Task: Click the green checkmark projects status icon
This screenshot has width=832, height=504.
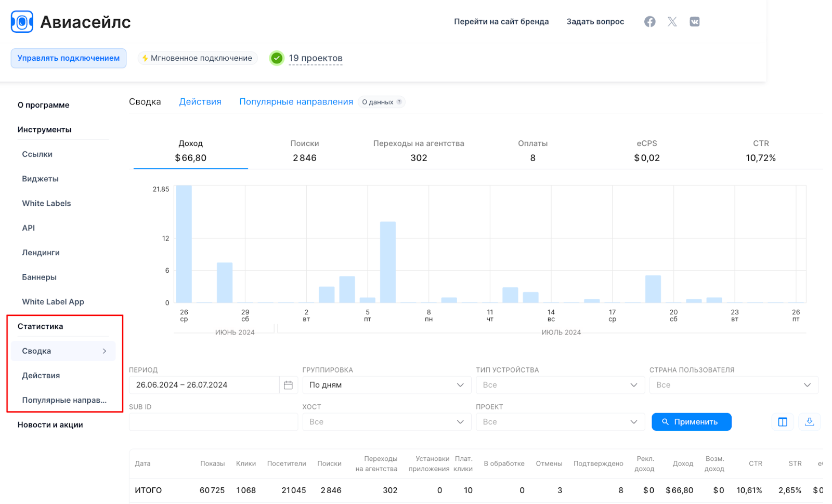Action: point(277,58)
